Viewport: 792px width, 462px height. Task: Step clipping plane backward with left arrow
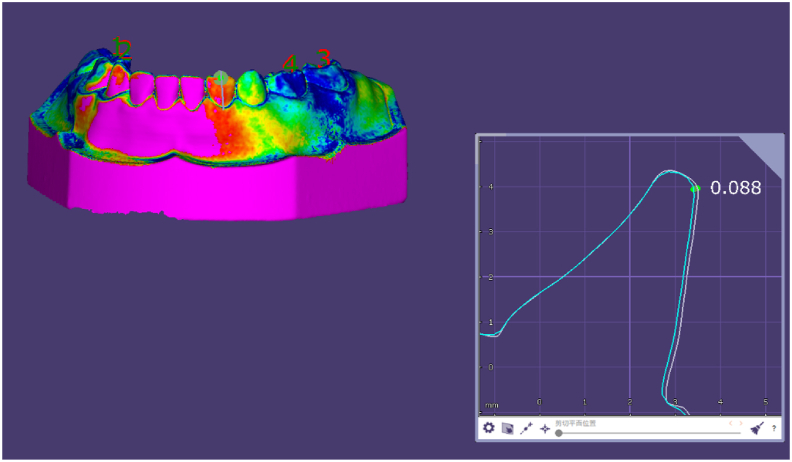pyautogui.click(x=730, y=423)
